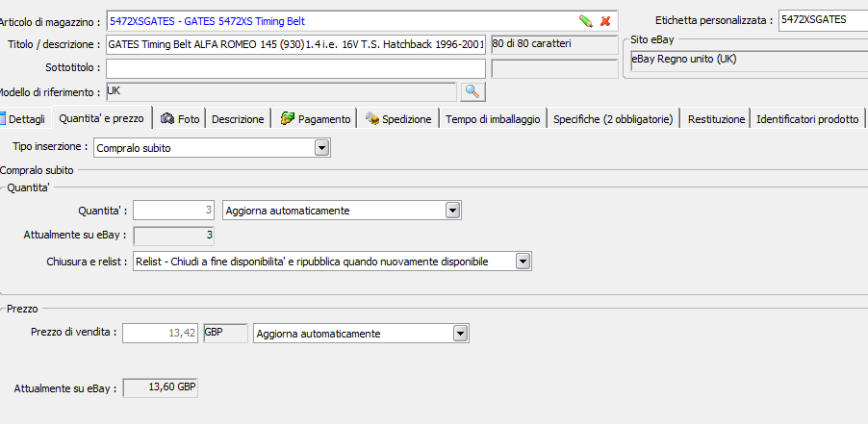
Task: Click the empty subtitle character counter box
Action: tap(554, 68)
